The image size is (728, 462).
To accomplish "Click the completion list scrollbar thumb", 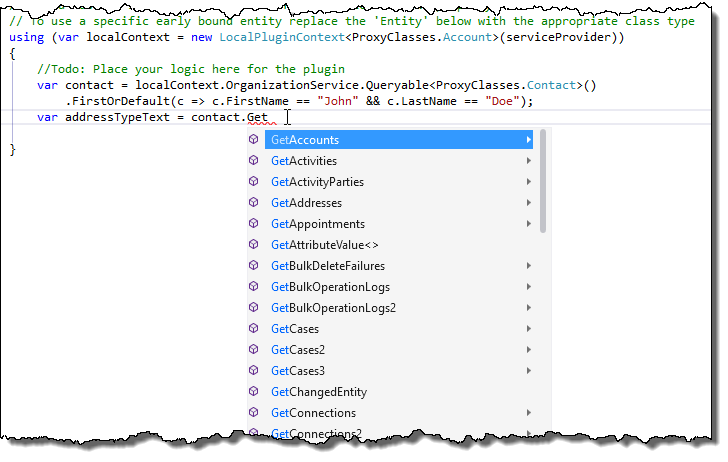I will click(543, 181).
